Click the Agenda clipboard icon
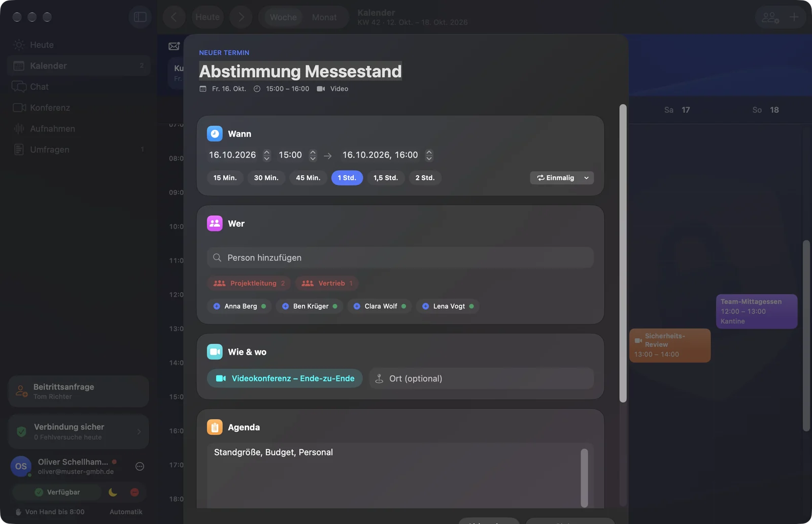This screenshot has height=524, width=812. [215, 427]
